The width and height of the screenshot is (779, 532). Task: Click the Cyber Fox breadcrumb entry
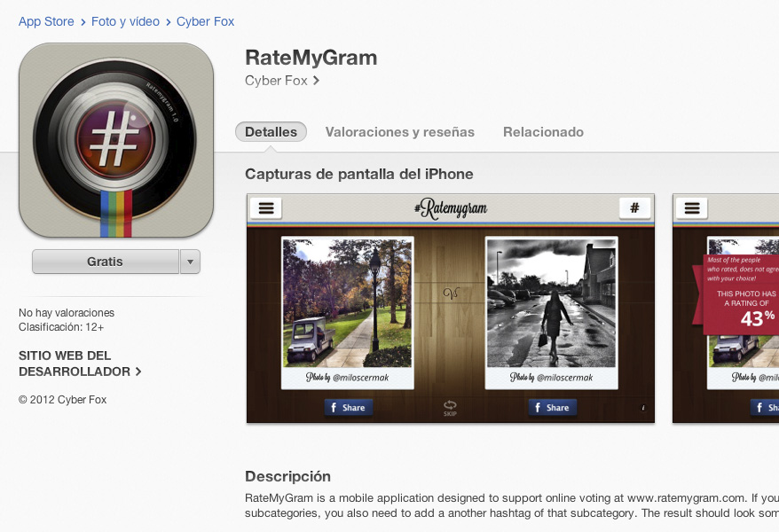(x=205, y=21)
